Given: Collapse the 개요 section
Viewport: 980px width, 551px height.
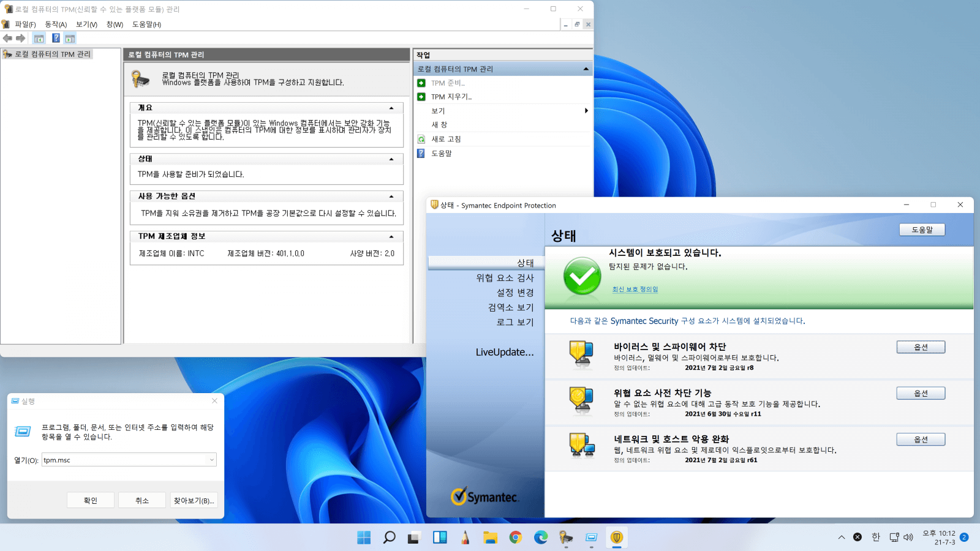Looking at the screenshot, I should pyautogui.click(x=391, y=108).
